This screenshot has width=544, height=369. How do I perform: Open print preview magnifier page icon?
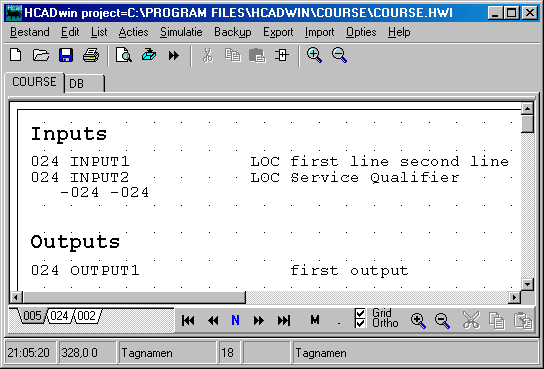click(x=124, y=55)
